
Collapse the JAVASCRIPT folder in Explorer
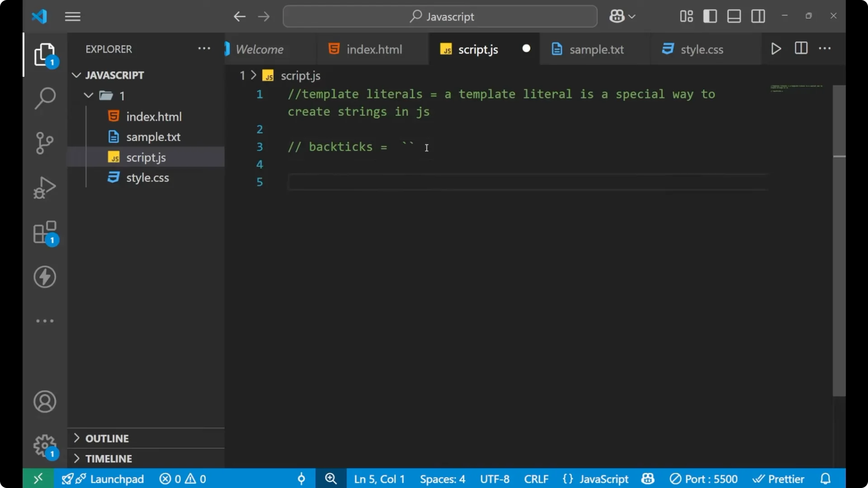pos(76,75)
